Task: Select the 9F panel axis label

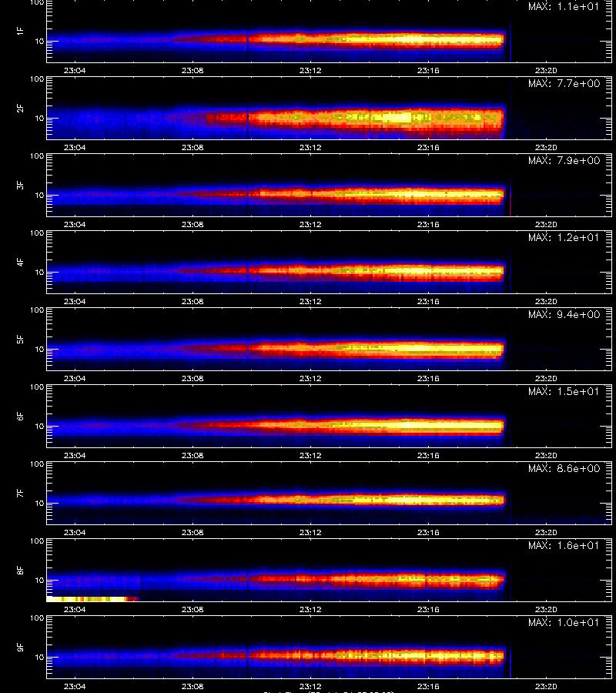Action: (x=20, y=647)
